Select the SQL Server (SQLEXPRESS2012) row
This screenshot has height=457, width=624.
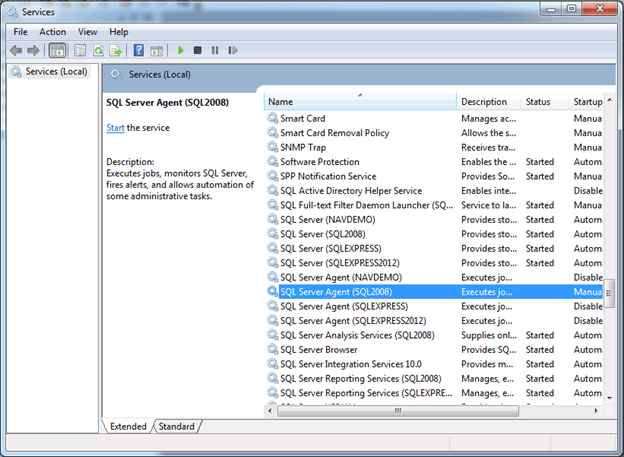[435, 263]
